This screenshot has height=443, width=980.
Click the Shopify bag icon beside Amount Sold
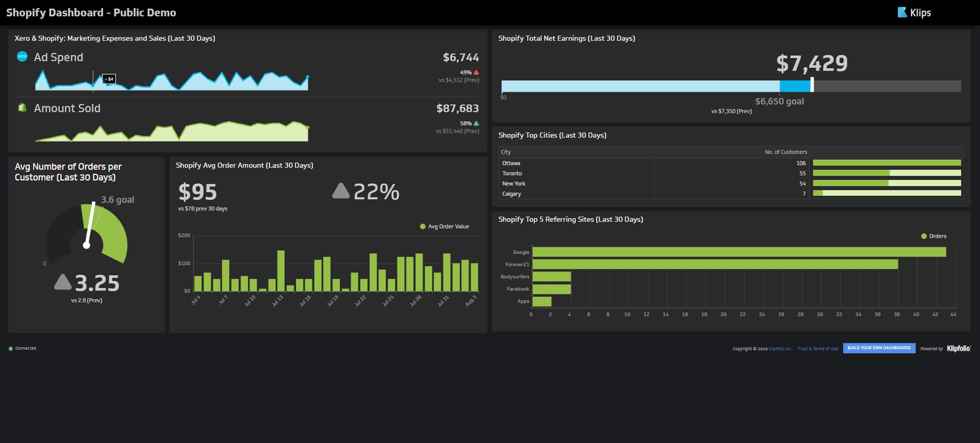coord(22,108)
